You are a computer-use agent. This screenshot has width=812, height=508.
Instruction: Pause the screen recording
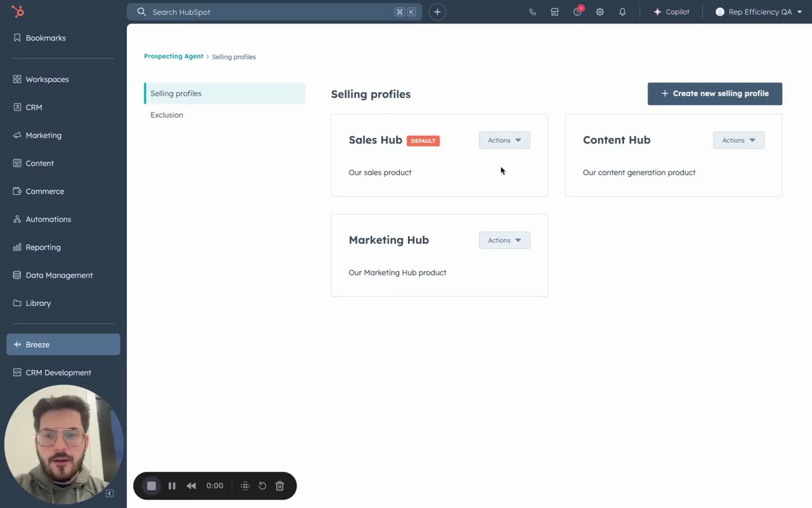click(x=172, y=486)
